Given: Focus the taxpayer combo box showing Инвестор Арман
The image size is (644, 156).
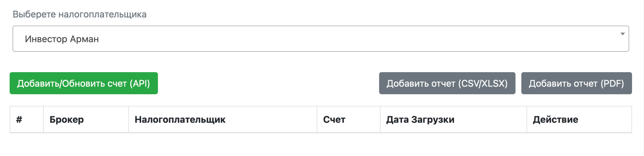Looking at the screenshot, I should click(320, 39).
